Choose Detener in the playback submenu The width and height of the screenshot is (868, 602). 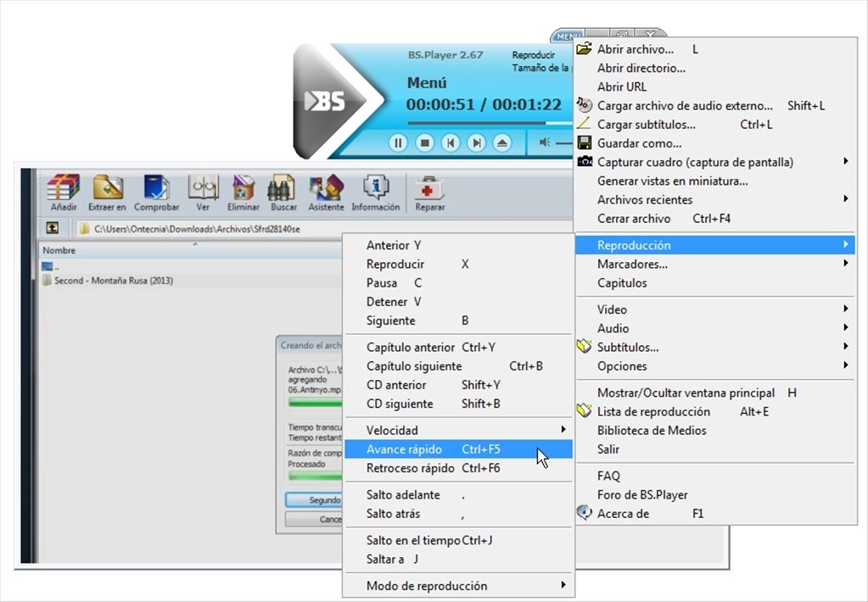click(x=458, y=302)
